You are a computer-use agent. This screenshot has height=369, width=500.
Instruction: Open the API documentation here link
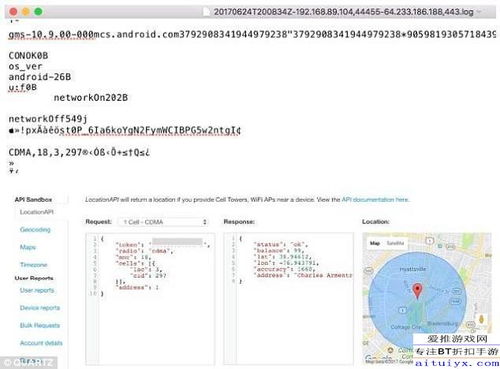tap(375, 200)
